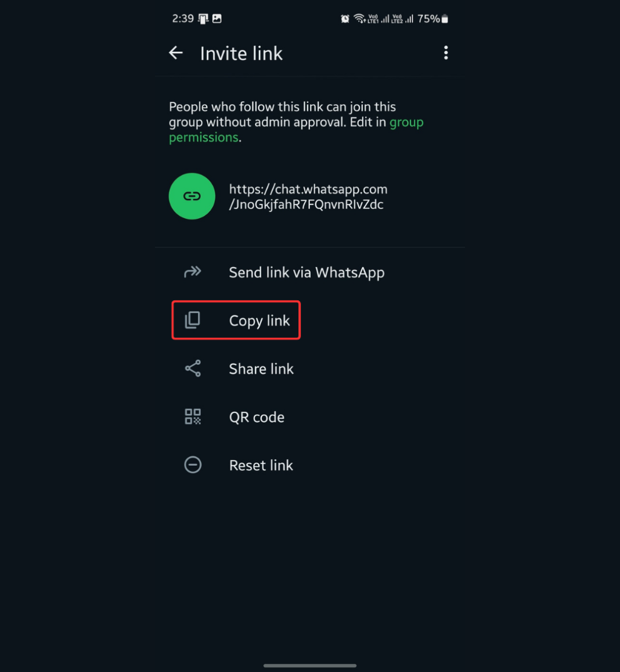
Task: Tap the Share link option
Action: pyautogui.click(x=261, y=369)
